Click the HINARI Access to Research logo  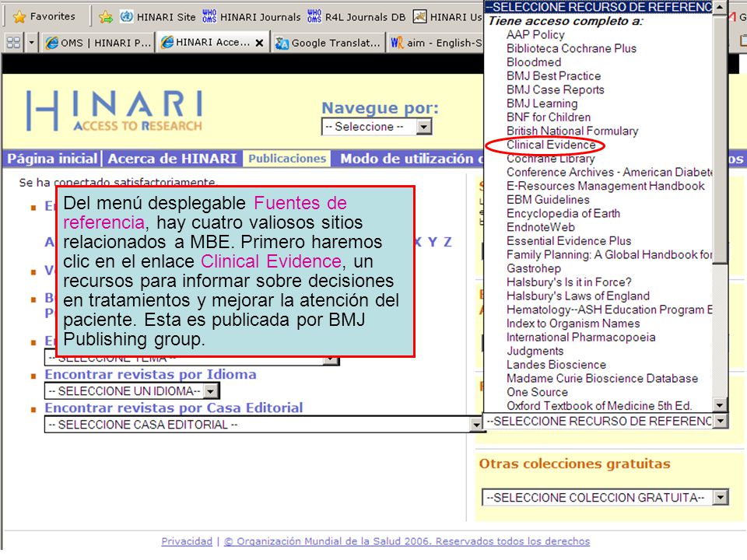point(114,110)
